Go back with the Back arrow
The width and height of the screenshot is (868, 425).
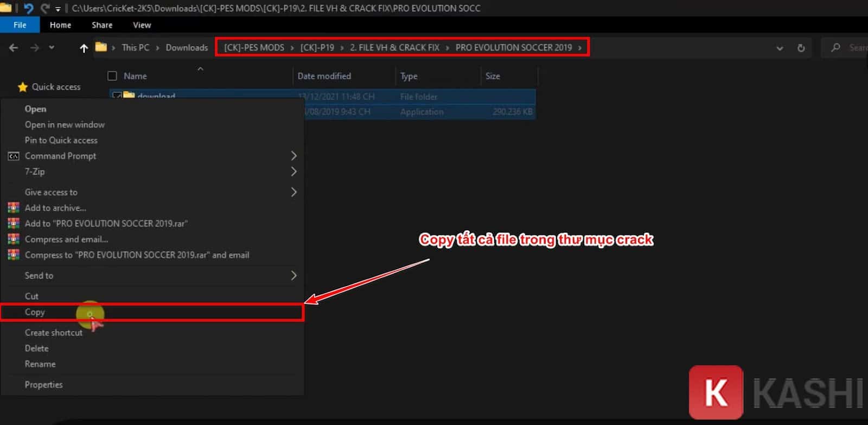coord(14,48)
